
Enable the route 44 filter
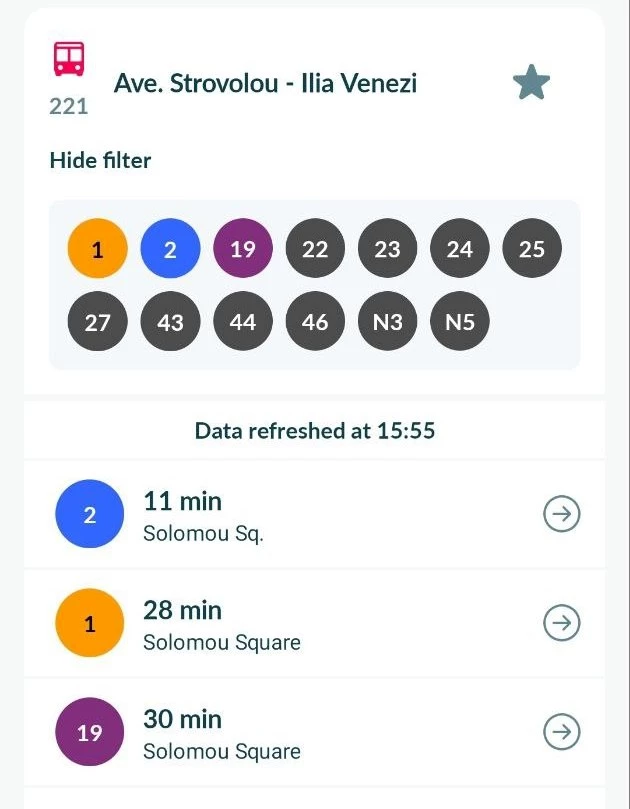point(243,321)
